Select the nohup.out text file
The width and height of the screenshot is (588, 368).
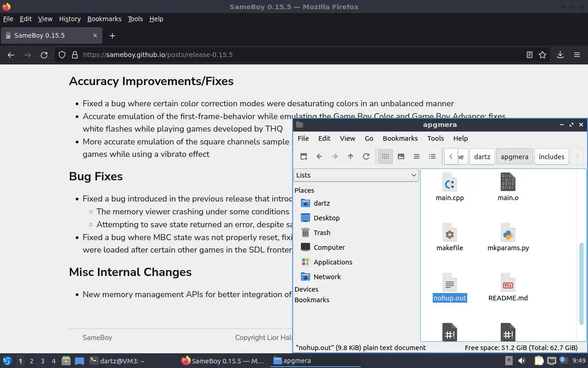pos(450,287)
